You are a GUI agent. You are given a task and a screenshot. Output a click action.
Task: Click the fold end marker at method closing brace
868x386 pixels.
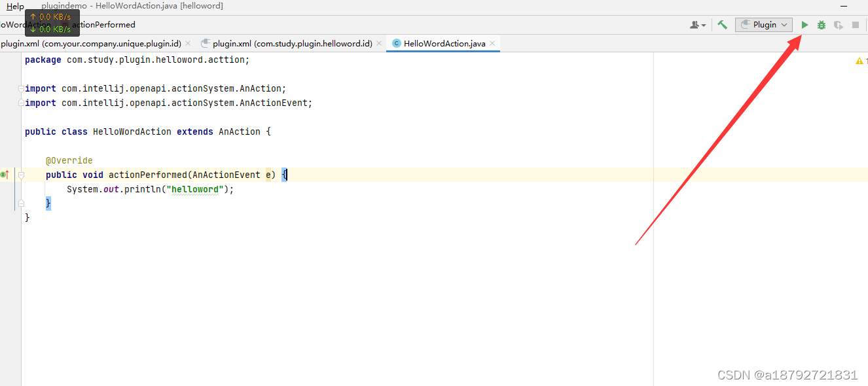(x=21, y=203)
